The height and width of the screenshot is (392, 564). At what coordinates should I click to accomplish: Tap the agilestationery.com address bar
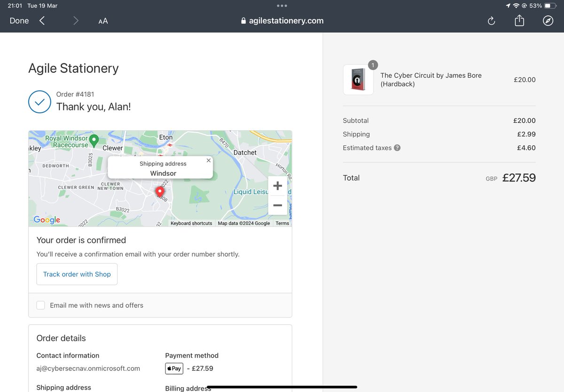282,21
